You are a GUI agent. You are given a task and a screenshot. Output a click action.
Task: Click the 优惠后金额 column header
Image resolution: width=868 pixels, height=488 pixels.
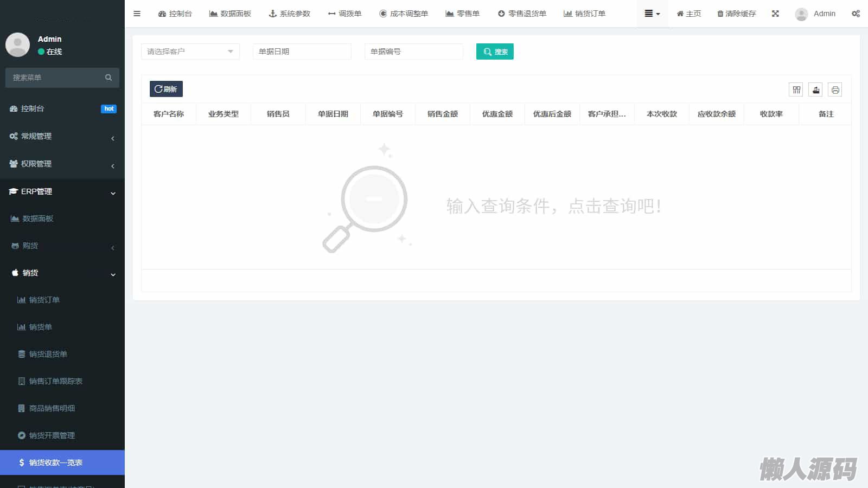tap(552, 114)
